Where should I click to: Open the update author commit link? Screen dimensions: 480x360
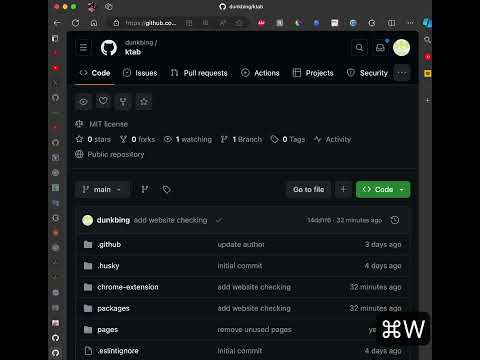click(241, 245)
